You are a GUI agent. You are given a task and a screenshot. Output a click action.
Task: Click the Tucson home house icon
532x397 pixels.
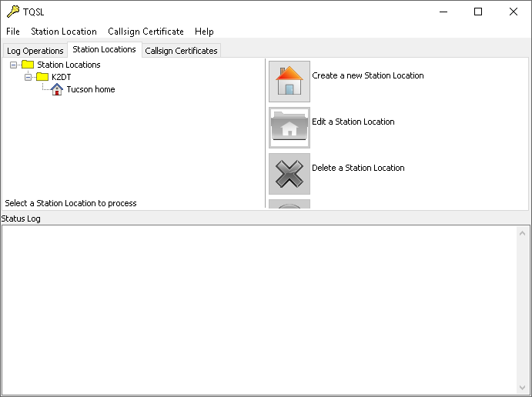(x=57, y=89)
